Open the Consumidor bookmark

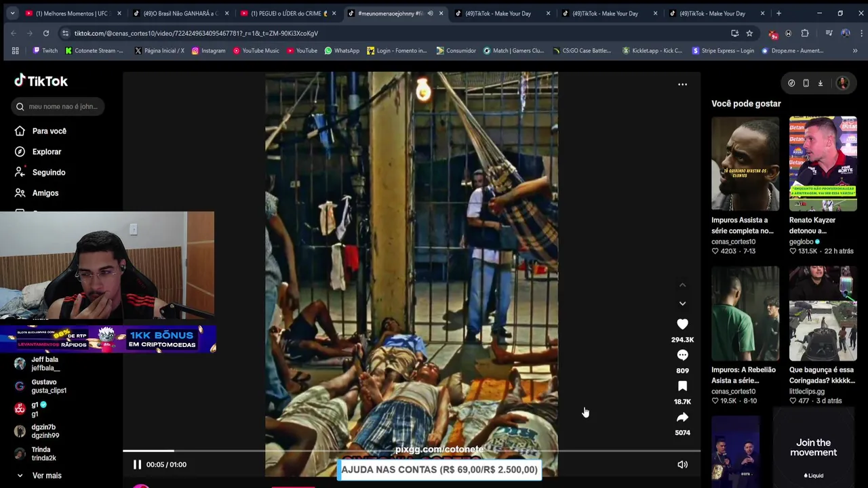(x=456, y=51)
